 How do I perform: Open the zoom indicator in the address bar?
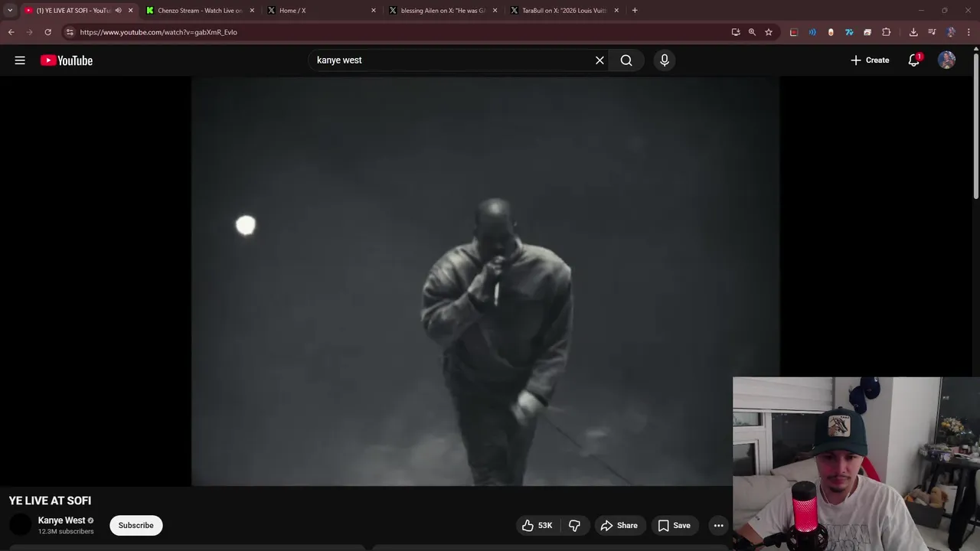click(752, 32)
